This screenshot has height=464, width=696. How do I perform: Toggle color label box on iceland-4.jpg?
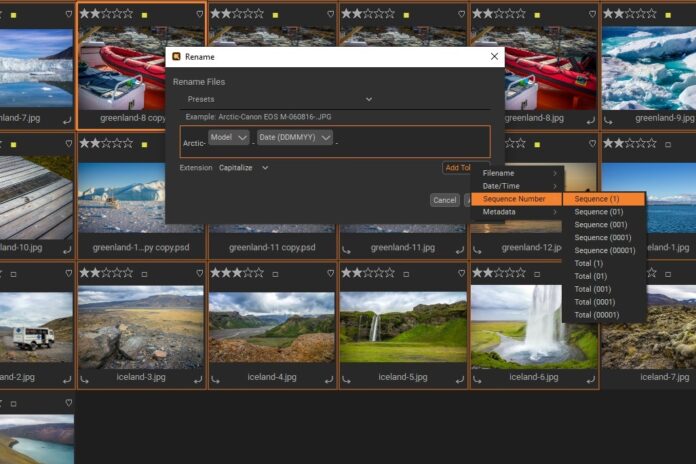(x=275, y=274)
